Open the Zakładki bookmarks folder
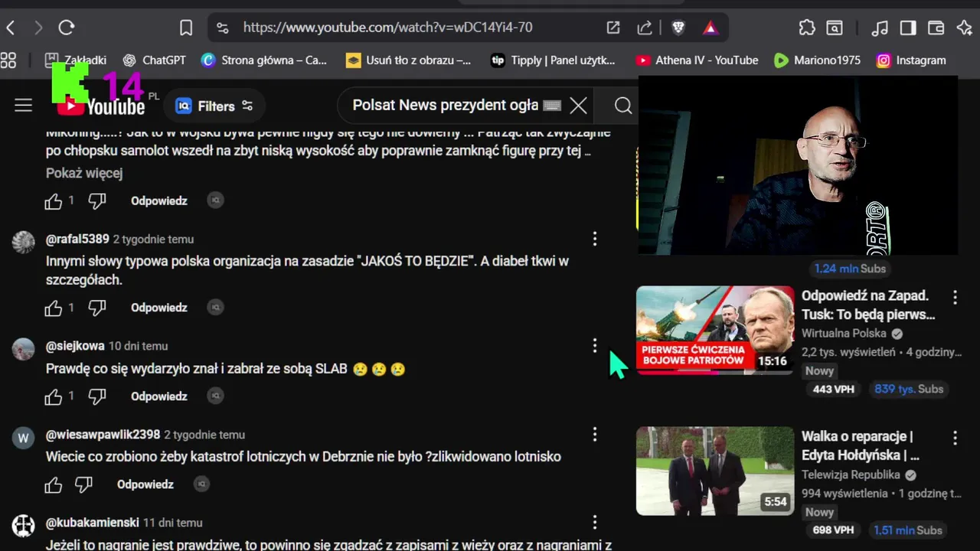 (x=76, y=60)
